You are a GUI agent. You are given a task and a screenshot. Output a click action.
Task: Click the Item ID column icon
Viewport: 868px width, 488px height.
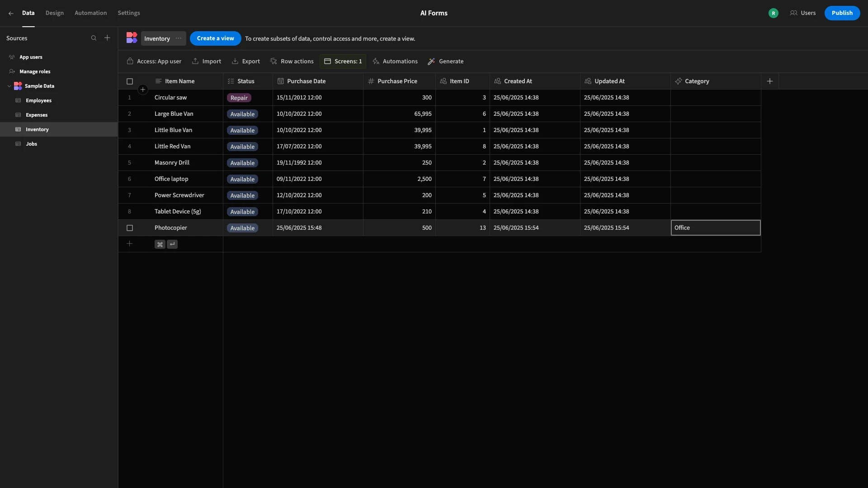pos(443,81)
